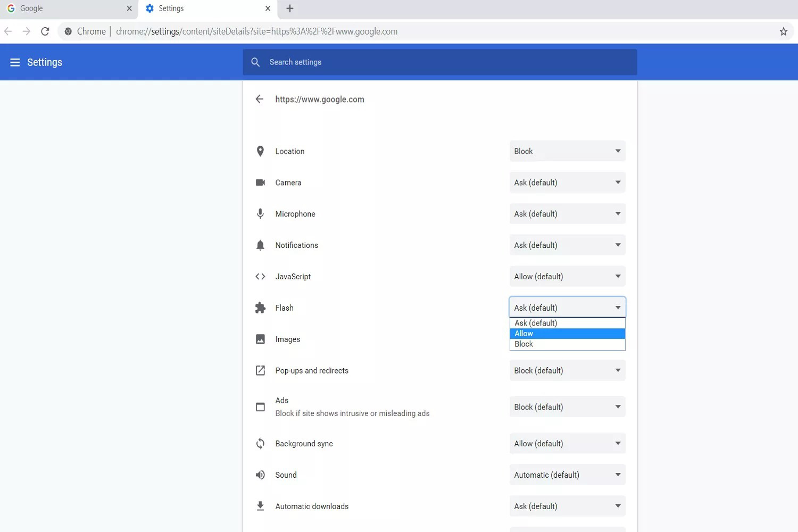Viewport: 798px width, 532px height.
Task: Click the back arrow beside https://www.google.com
Action: coord(260,99)
